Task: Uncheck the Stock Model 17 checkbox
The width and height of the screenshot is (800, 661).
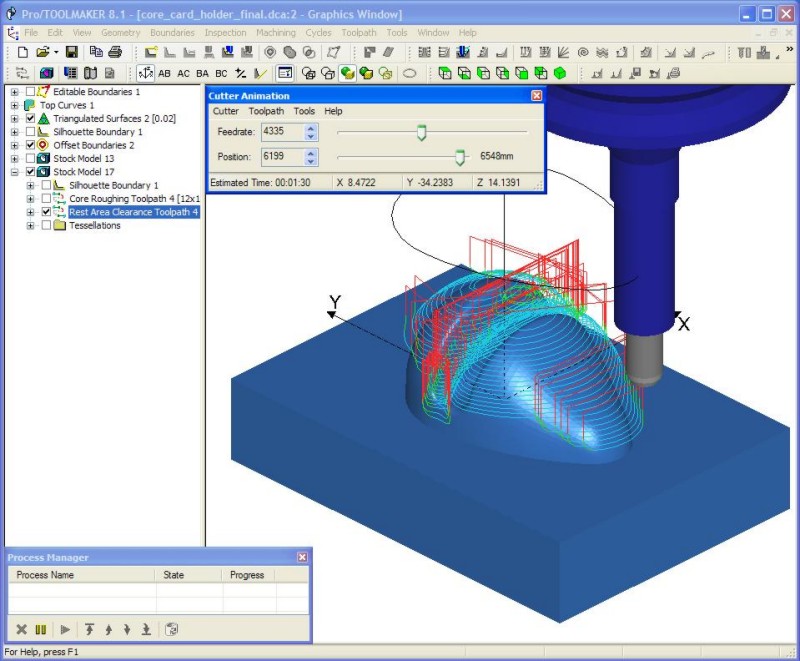Action: [x=31, y=172]
